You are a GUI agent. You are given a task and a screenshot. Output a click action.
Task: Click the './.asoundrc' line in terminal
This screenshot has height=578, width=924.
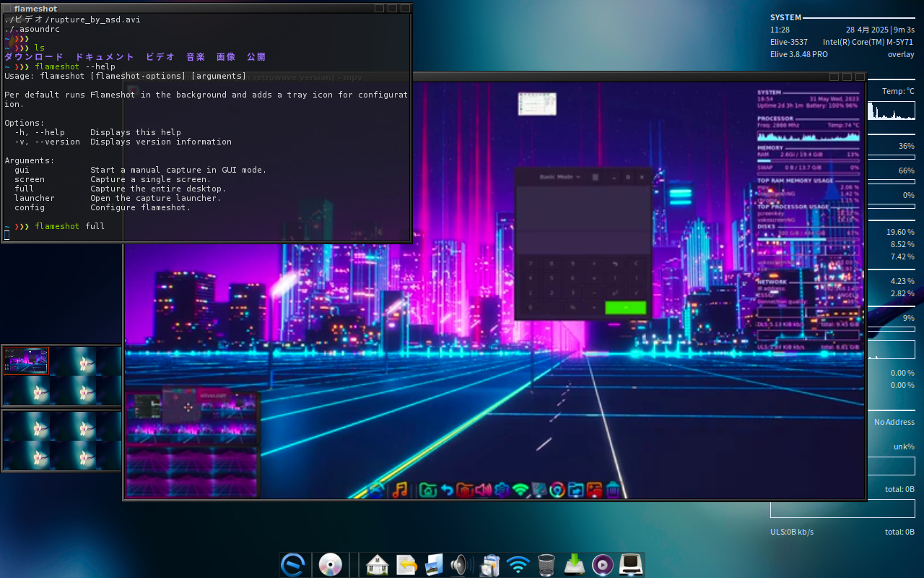pos(32,29)
